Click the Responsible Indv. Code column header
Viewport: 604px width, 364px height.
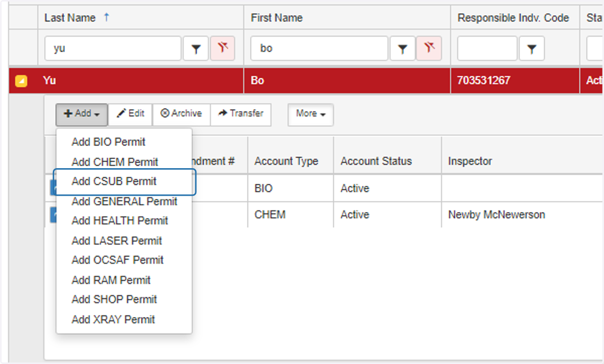click(515, 18)
